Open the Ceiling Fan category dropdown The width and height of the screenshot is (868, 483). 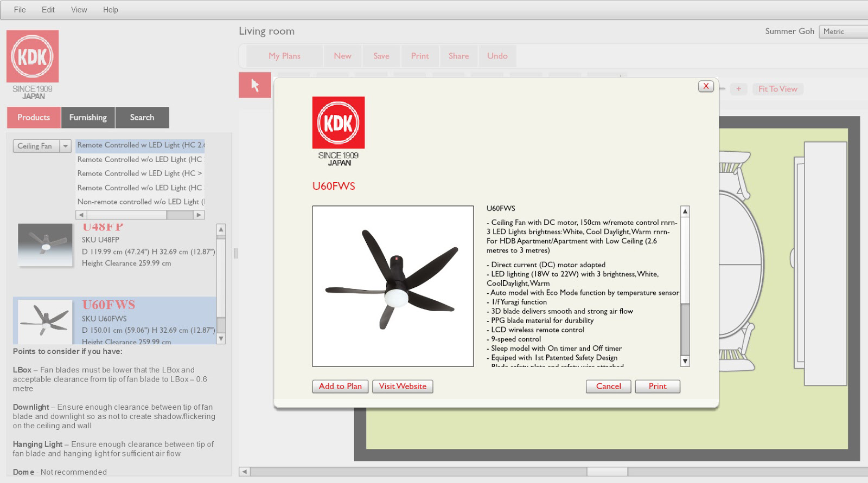pyautogui.click(x=65, y=146)
